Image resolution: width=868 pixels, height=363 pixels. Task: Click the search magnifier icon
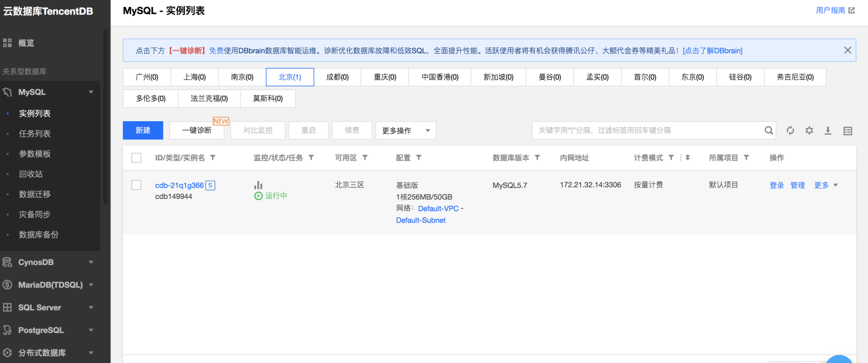(769, 130)
